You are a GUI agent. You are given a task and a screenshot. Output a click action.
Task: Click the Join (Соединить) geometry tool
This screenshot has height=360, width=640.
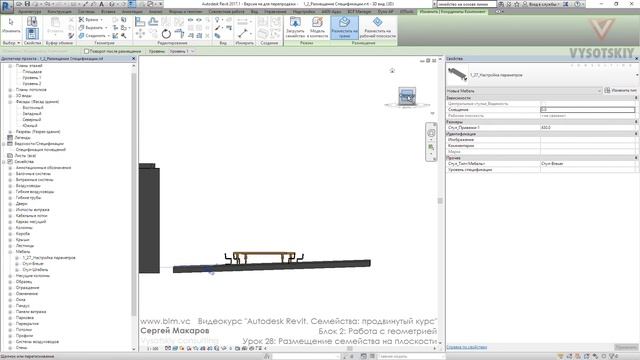pos(93,36)
